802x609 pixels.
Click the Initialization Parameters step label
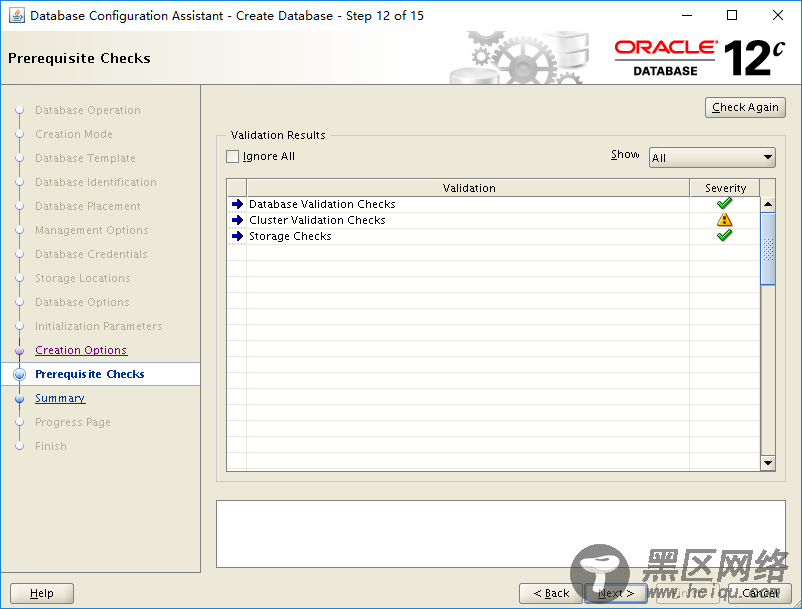click(x=99, y=327)
